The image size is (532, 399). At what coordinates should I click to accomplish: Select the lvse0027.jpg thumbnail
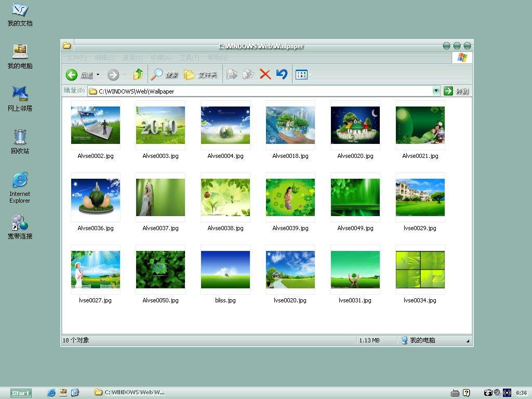(x=96, y=270)
